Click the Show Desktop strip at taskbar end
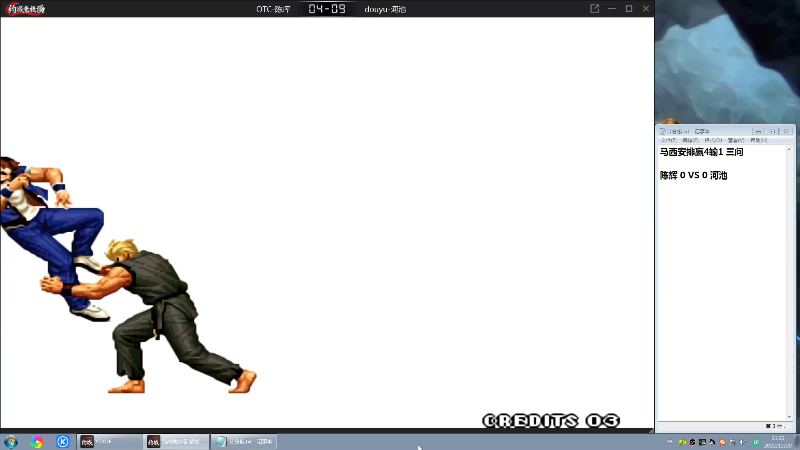800x450 pixels. click(x=797, y=442)
